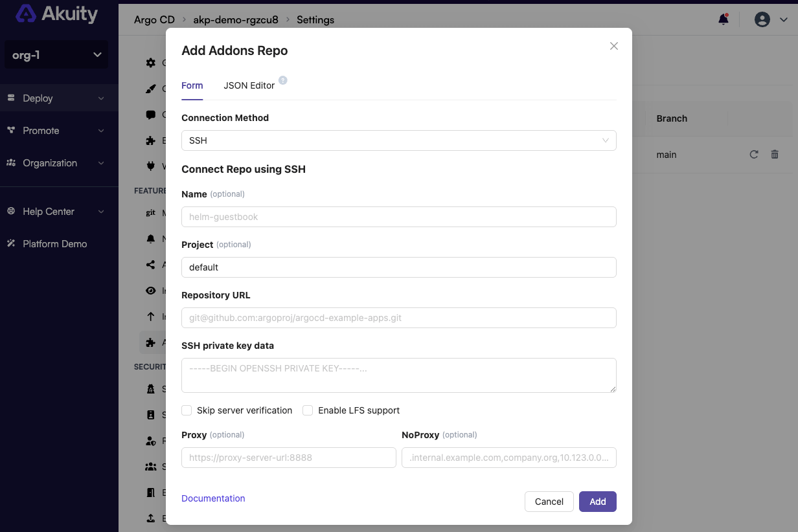The image size is (798, 532).
Task: Select the git icon in the settings sidebar
Action: [x=150, y=212]
